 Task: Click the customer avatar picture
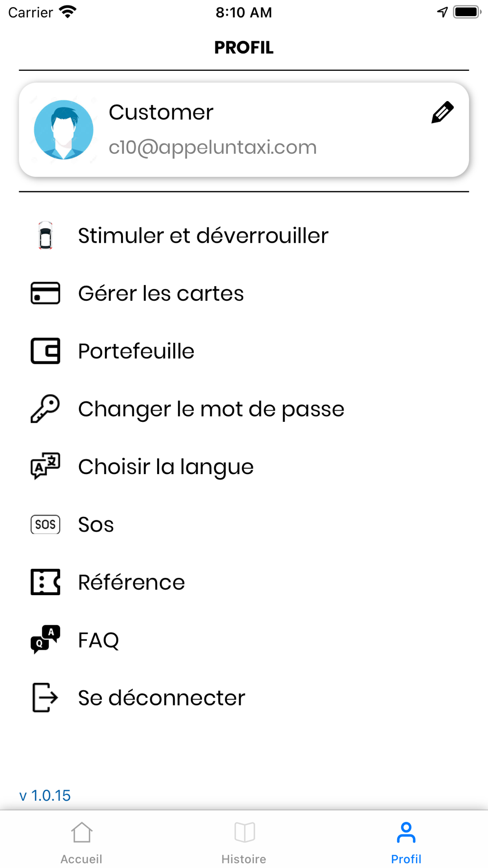coord(63,130)
